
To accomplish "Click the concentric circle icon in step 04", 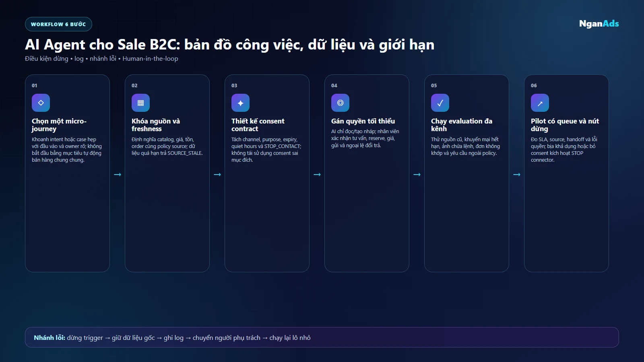I will [x=340, y=103].
